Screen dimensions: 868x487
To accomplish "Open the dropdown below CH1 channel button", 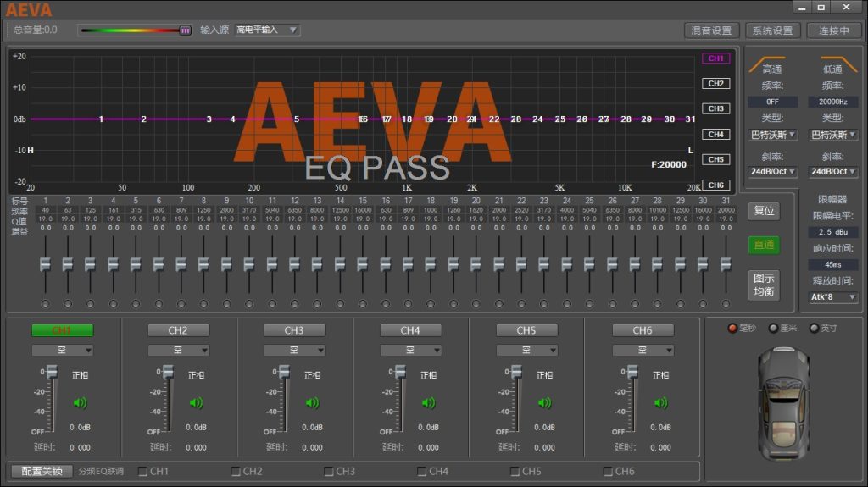I will (x=63, y=351).
